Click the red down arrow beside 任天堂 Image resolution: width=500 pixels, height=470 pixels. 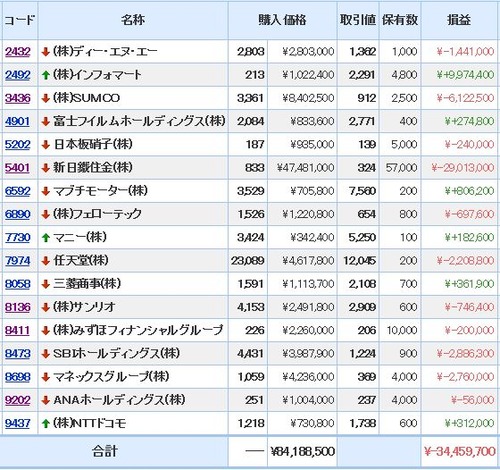pyautogui.click(x=46, y=261)
